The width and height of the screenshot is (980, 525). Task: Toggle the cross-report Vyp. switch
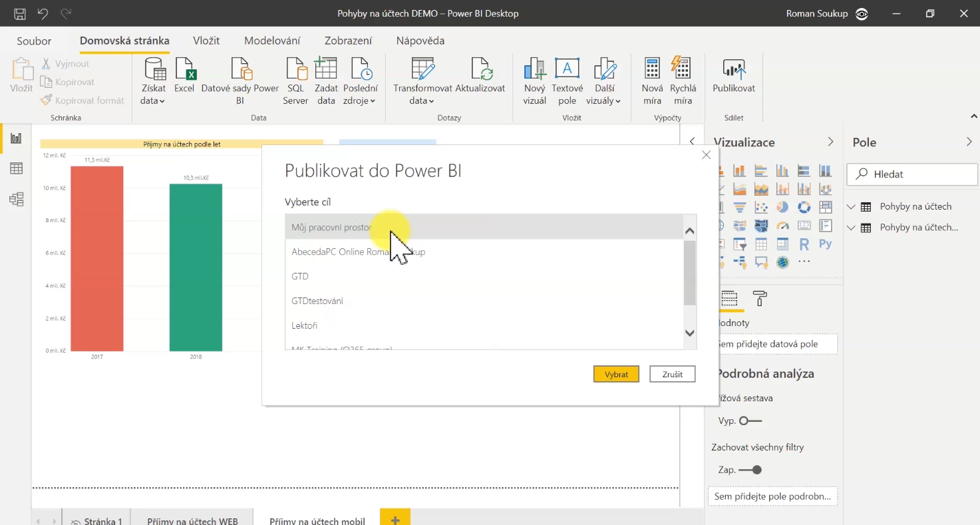pos(750,421)
